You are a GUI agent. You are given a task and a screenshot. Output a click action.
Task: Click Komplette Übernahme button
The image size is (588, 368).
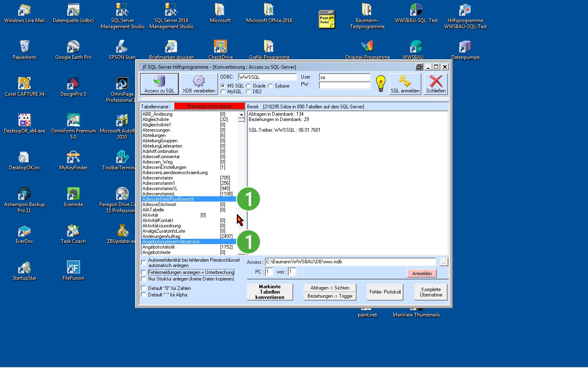pos(431,292)
